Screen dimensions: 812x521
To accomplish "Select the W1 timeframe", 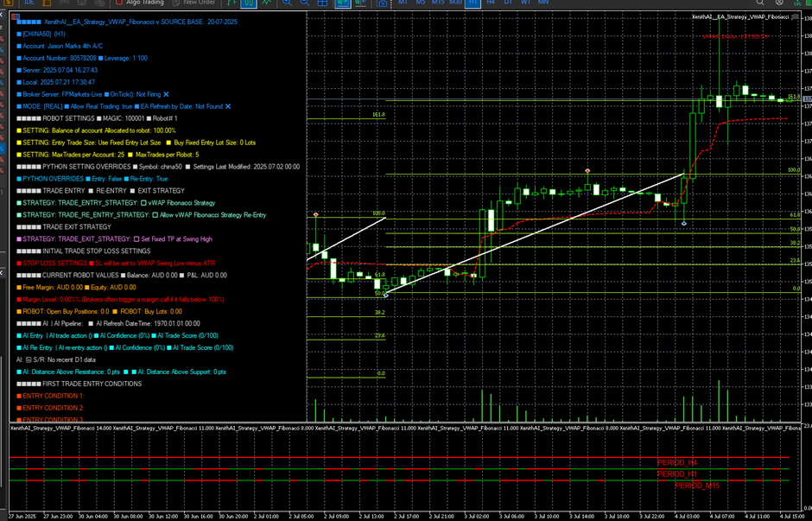I will click(525, 2).
